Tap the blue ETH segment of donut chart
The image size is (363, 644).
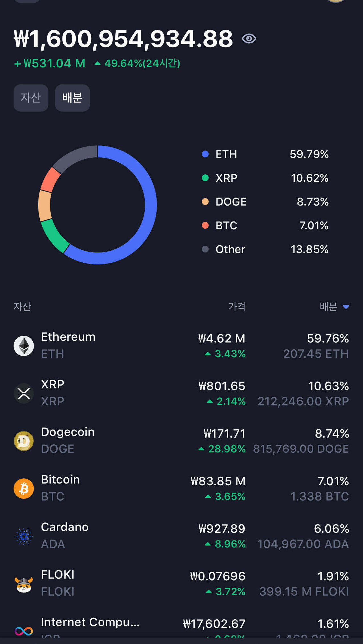(150, 204)
